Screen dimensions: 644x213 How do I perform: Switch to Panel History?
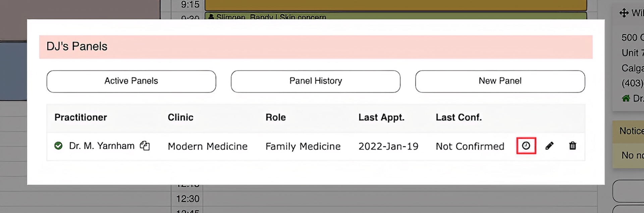(315, 81)
